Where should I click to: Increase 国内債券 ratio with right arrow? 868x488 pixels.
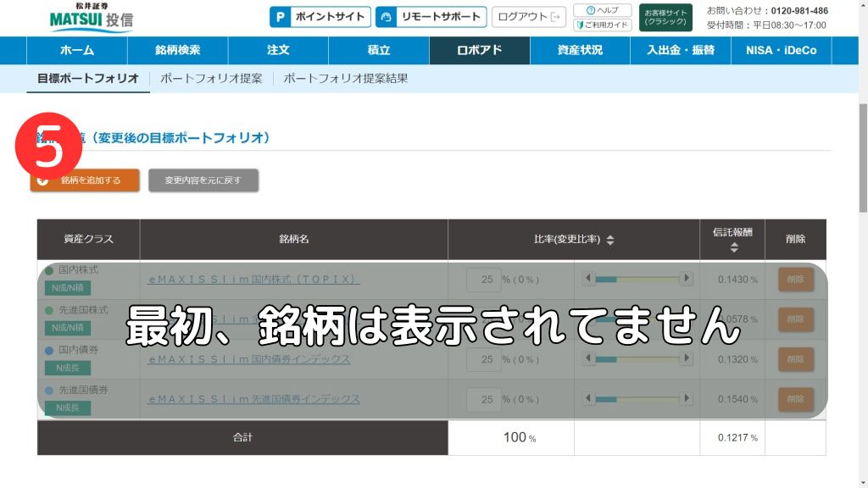pyautogui.click(x=687, y=358)
